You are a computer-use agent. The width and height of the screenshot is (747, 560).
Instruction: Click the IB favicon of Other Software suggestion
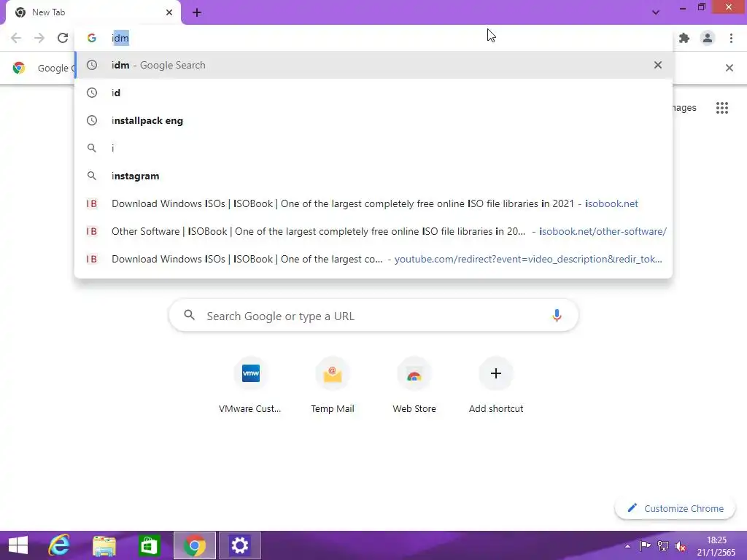click(x=91, y=231)
